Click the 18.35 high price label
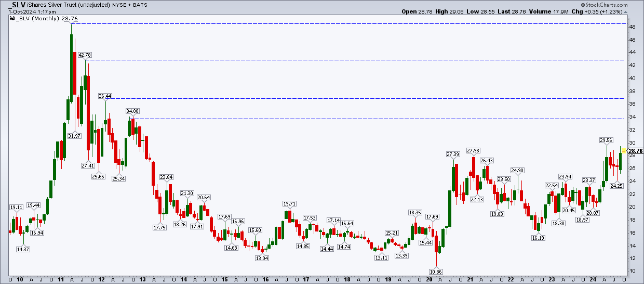 pyautogui.click(x=415, y=212)
